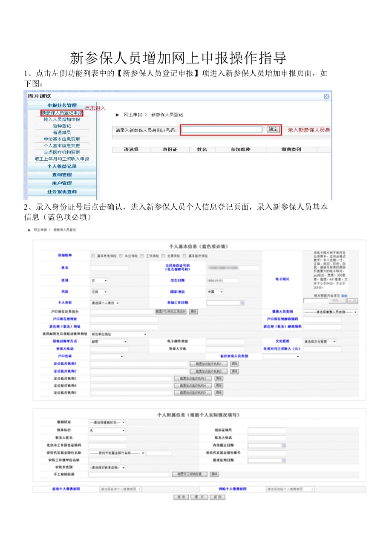Select 新参保人员登记申报 in the sidebar

pos(62,113)
